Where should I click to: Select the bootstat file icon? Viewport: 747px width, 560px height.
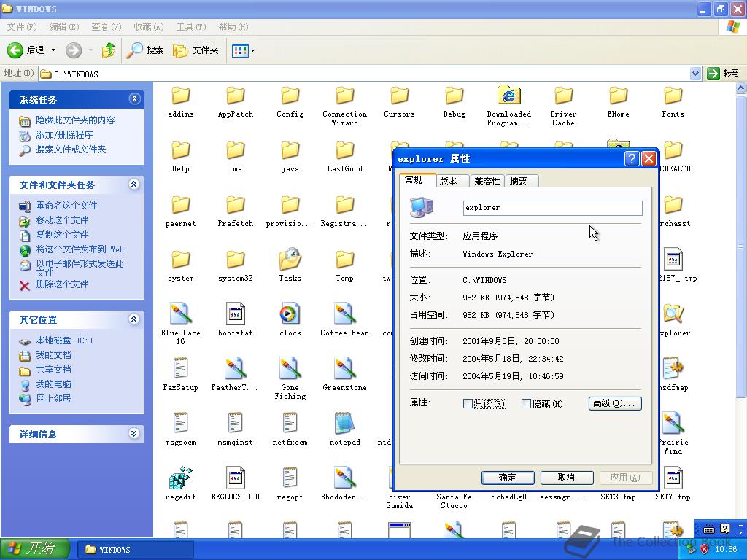236,314
